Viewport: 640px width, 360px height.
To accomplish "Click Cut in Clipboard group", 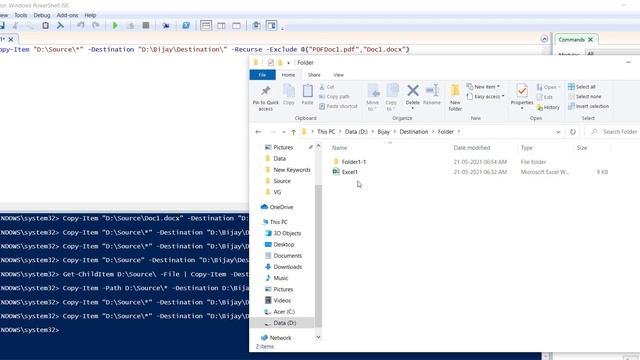I will click(x=327, y=87).
